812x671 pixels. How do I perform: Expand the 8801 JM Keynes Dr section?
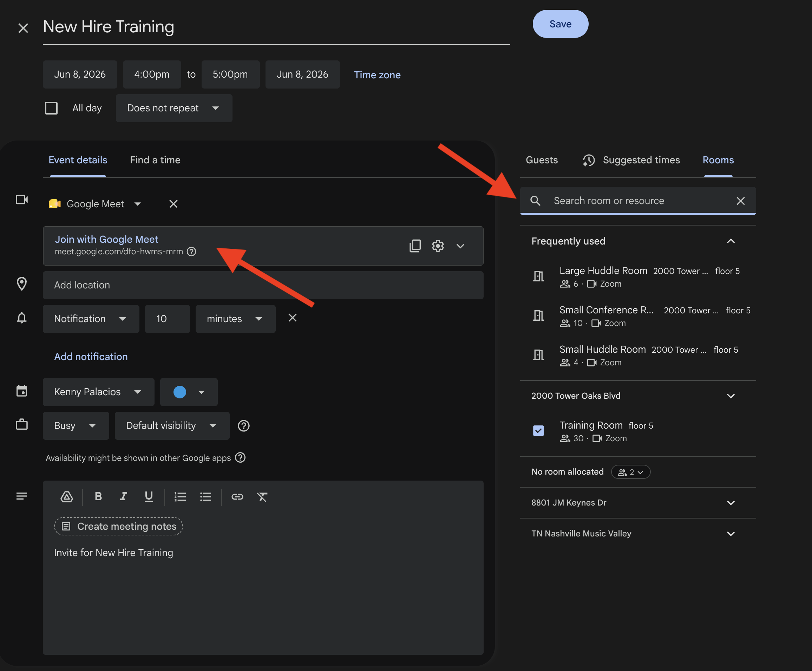tap(731, 502)
